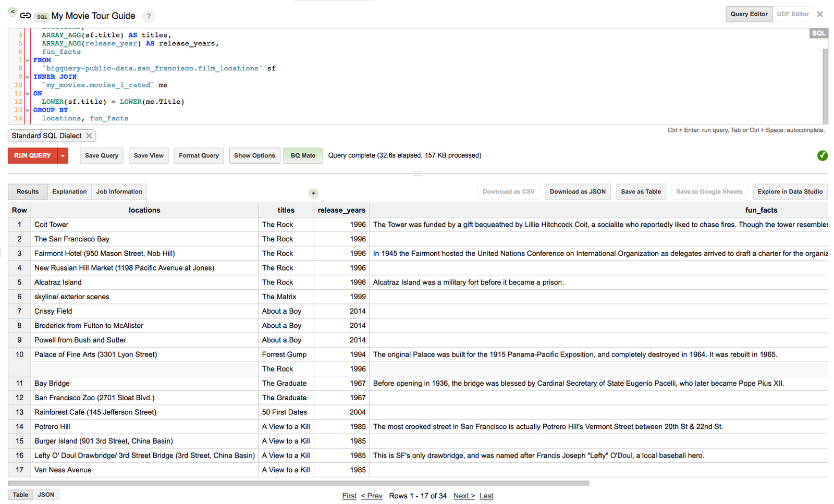834x504 pixels.
Task: Click the green plus icon above results
Action: pyautogui.click(x=313, y=193)
